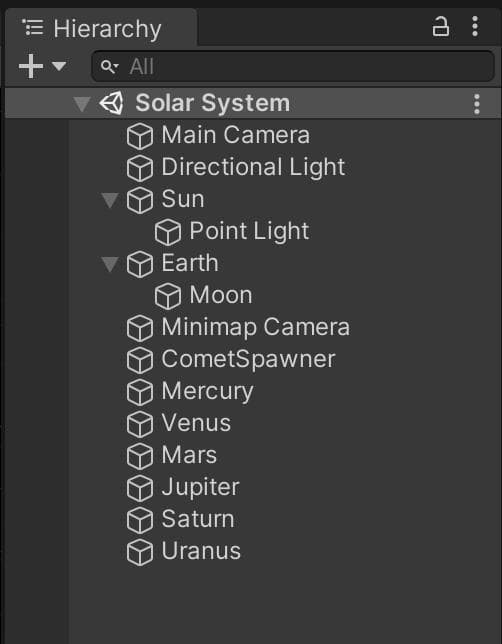Screen dimensions: 502x644
Task: Click the Sun cube icon
Action: pos(140,200)
